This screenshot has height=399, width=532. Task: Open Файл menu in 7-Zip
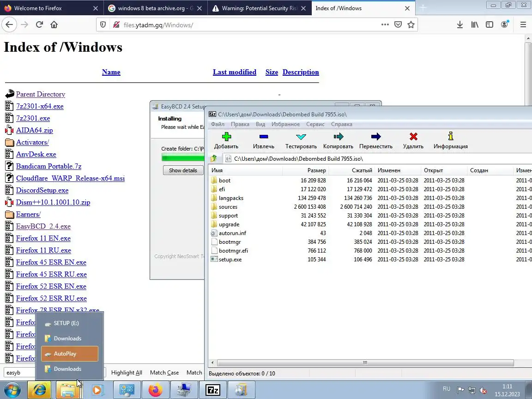point(218,124)
